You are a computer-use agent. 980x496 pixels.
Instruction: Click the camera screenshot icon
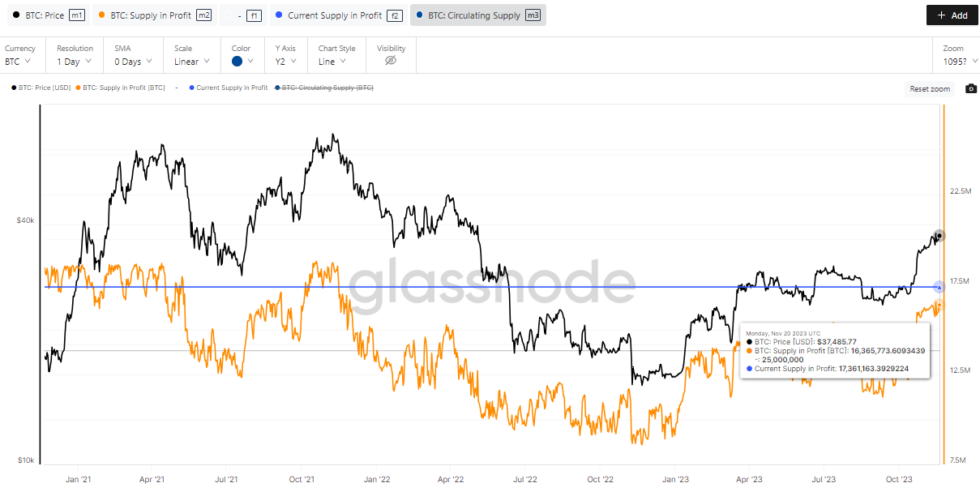pos(971,88)
